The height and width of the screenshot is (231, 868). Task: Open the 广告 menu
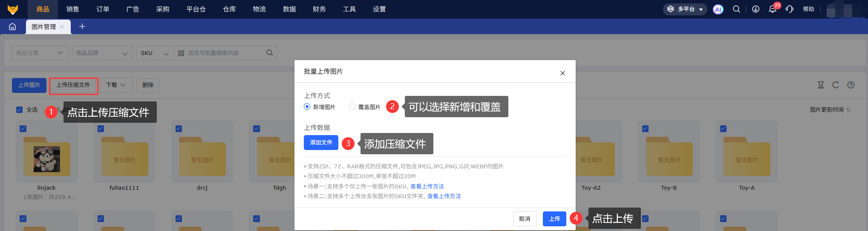[x=133, y=9]
